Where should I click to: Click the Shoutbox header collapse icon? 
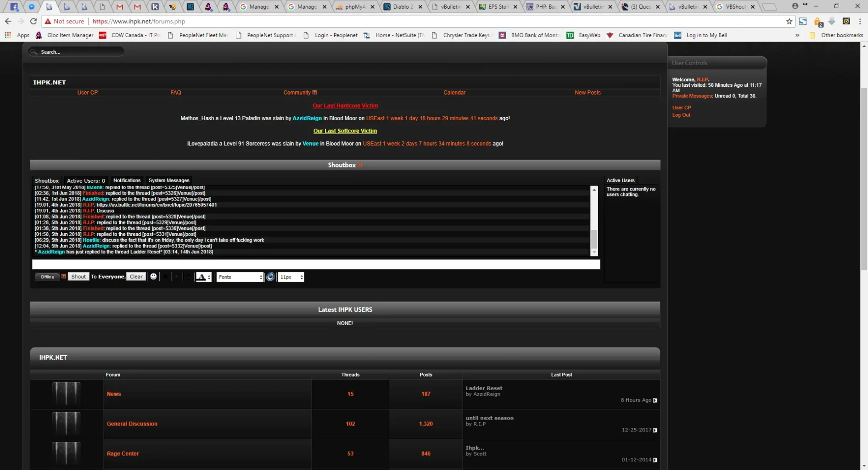click(x=360, y=165)
